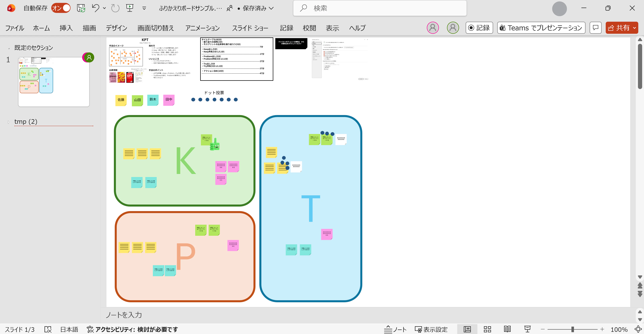Click the 検索 search box
This screenshot has height=334, width=644.
[x=380, y=8]
